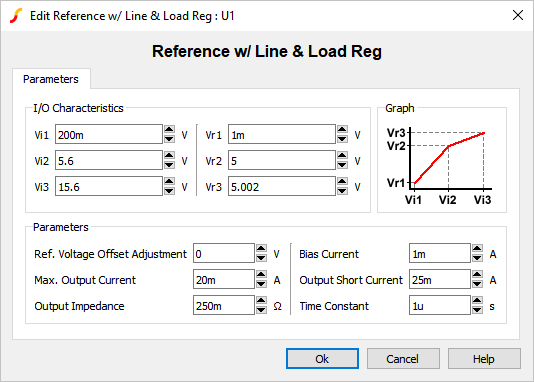Cancel the reference edit dialog

pyautogui.click(x=403, y=359)
